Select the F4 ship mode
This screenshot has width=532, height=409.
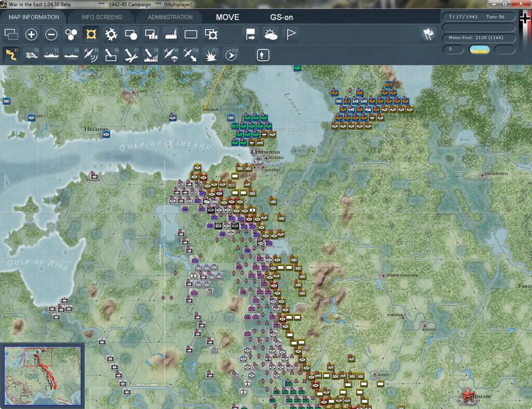point(71,55)
